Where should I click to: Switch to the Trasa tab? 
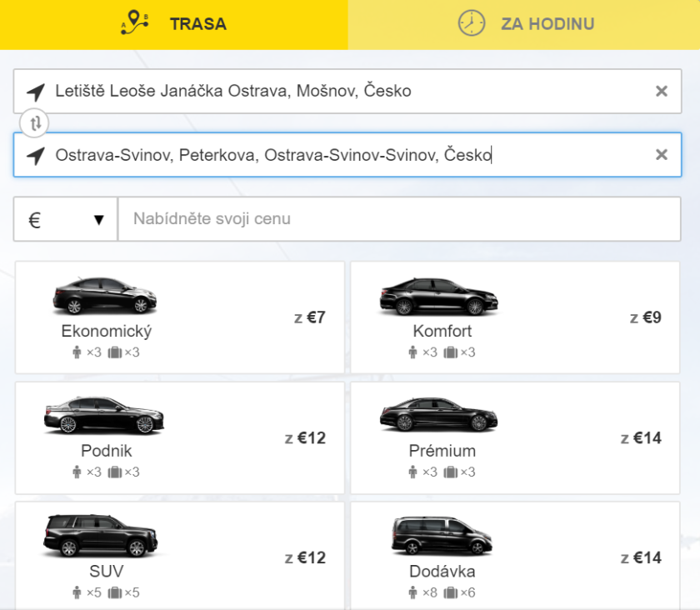pos(173,24)
